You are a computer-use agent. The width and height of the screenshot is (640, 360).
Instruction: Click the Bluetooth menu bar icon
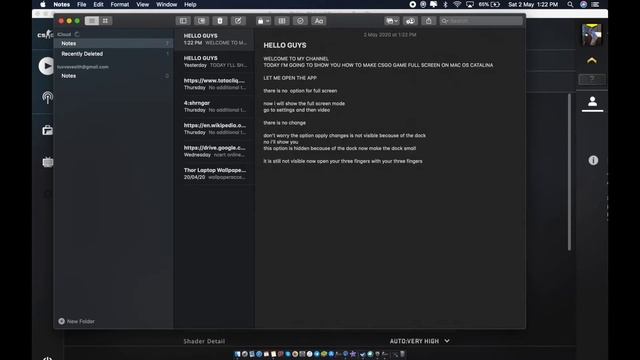coord(446,4)
